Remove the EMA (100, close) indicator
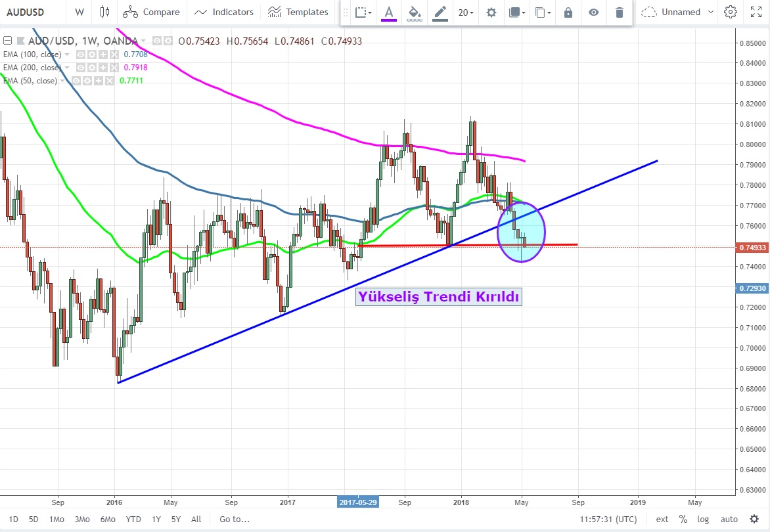Viewport: 770px width, 532px height. [x=114, y=55]
